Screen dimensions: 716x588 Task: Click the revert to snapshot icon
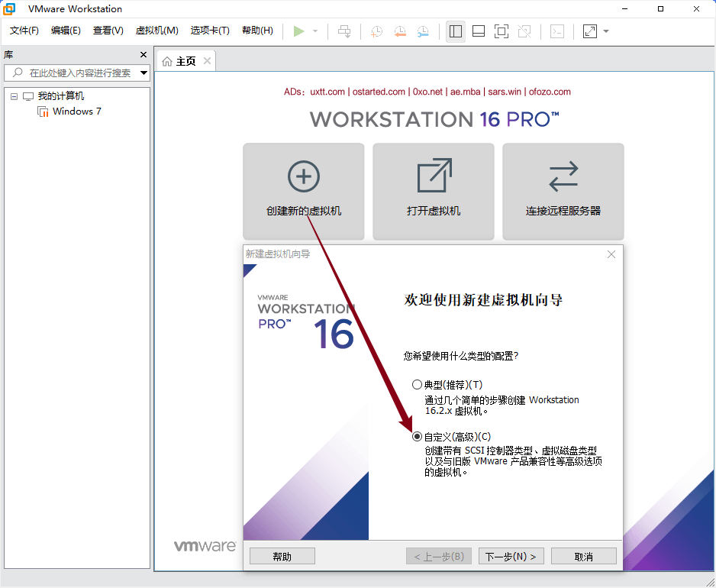[x=400, y=31]
